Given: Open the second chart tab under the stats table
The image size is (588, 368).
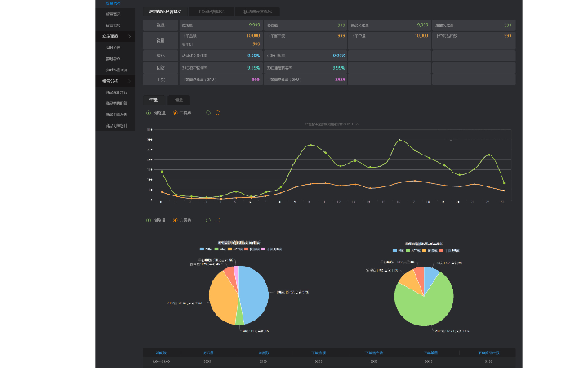Looking at the screenshot, I should [178, 100].
